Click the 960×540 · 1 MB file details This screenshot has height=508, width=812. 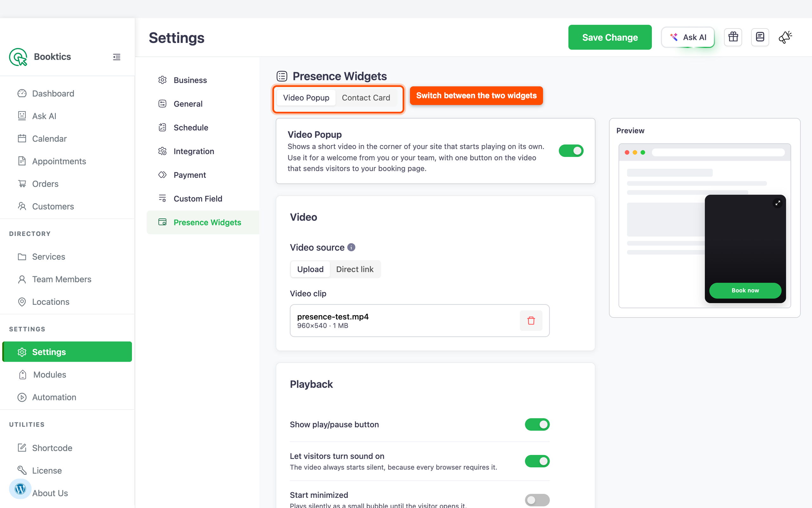point(323,325)
